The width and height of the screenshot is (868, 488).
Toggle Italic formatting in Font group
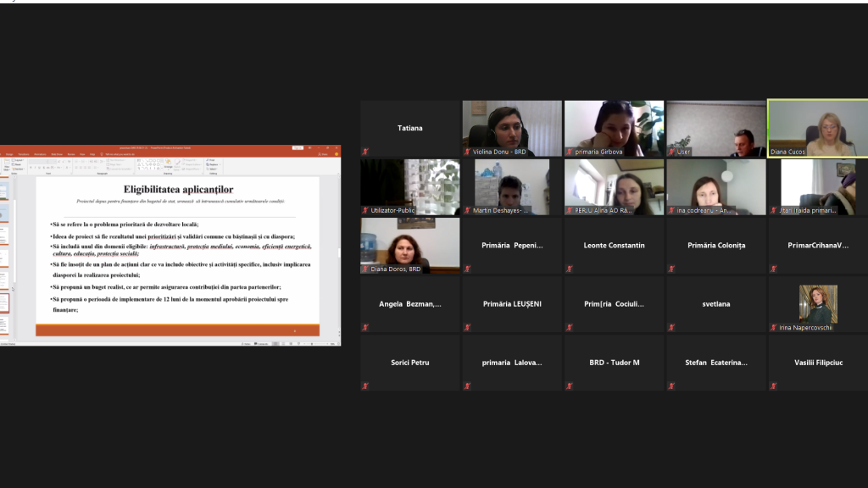click(x=36, y=167)
